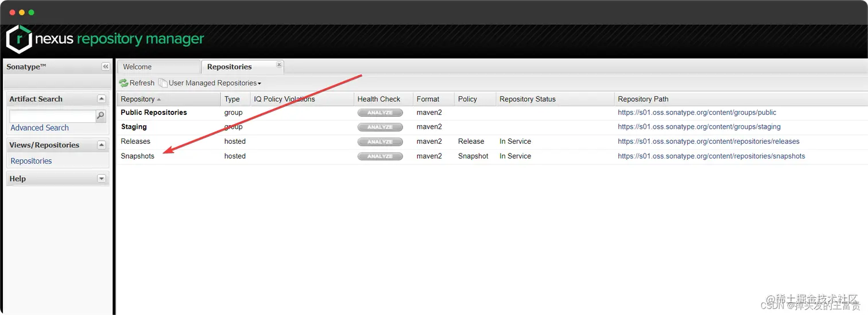Select the Public Repositories row
The image size is (868, 315).
[493, 113]
